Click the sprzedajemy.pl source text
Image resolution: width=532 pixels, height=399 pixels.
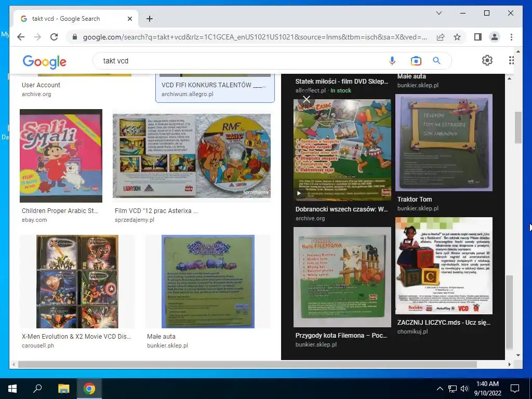tap(135, 220)
